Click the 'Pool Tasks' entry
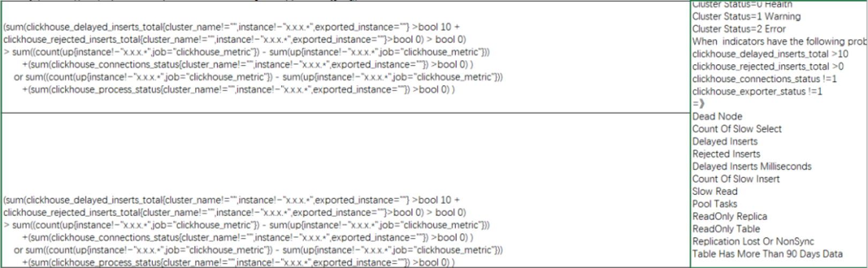The image size is (868, 268). [x=715, y=204]
